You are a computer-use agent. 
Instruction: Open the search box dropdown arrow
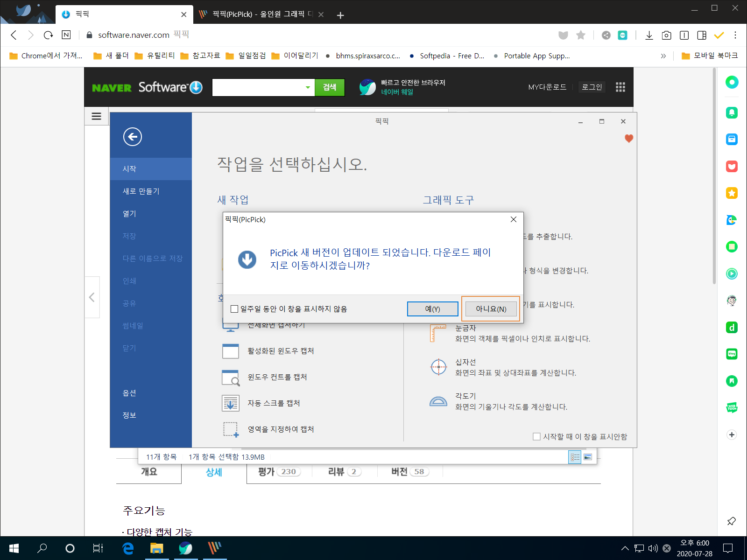[x=308, y=87]
